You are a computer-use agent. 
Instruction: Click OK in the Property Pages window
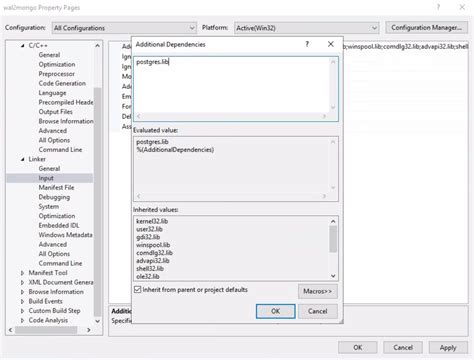click(x=358, y=347)
